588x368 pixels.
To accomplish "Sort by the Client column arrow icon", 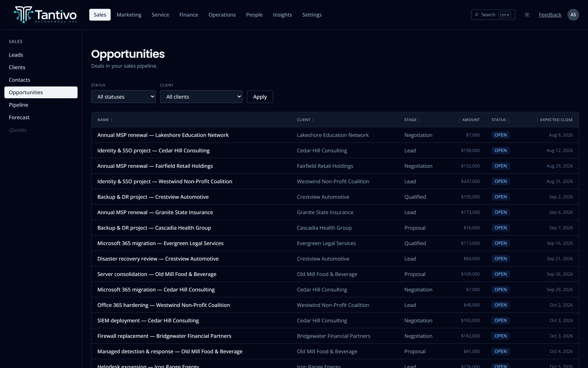I will (313, 120).
